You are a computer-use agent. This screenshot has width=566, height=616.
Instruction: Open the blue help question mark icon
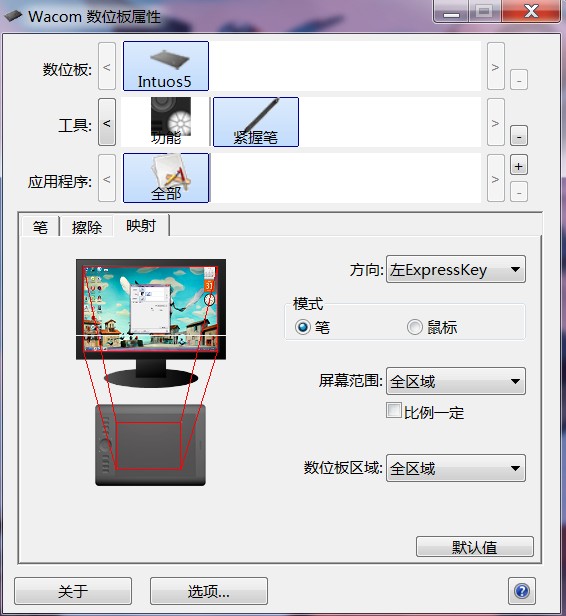coord(522,591)
